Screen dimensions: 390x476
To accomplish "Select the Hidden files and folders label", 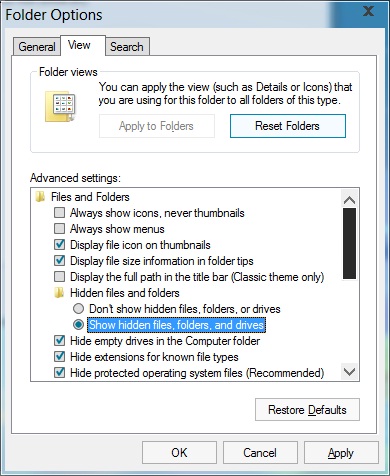I will [125, 293].
